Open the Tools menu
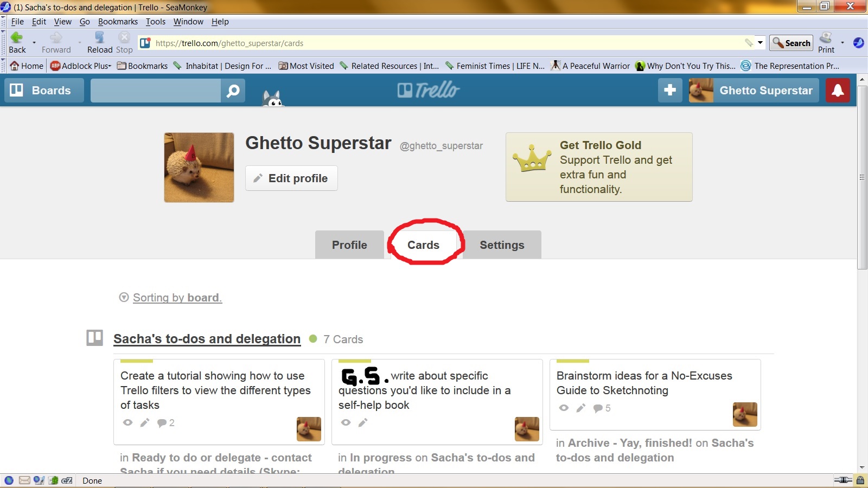868x488 pixels. (x=156, y=22)
